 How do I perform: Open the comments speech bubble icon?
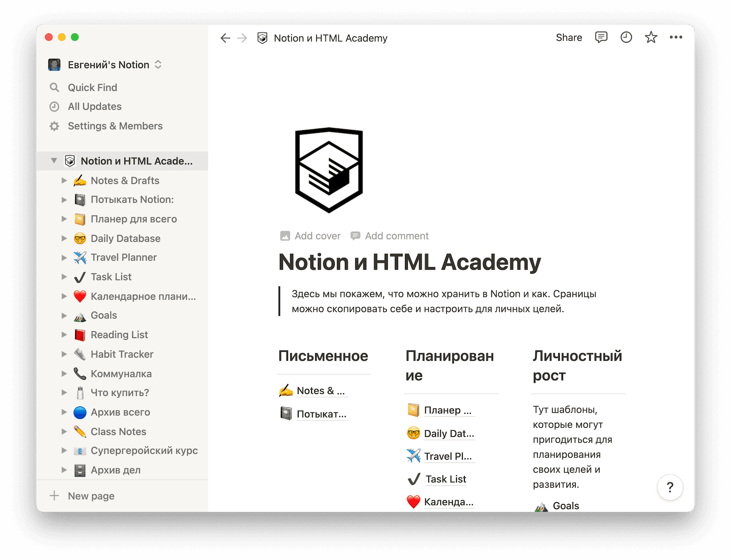coord(601,37)
